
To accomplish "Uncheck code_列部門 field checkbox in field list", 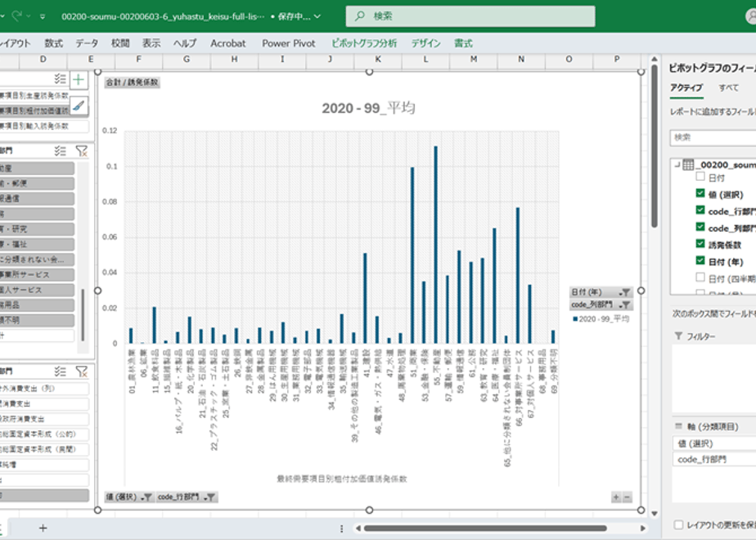I will coord(700,227).
